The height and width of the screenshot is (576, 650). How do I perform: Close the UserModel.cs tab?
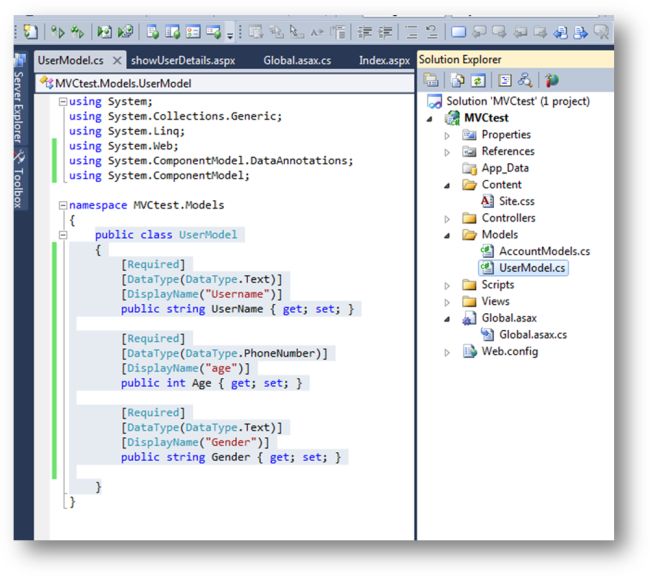[x=117, y=61]
